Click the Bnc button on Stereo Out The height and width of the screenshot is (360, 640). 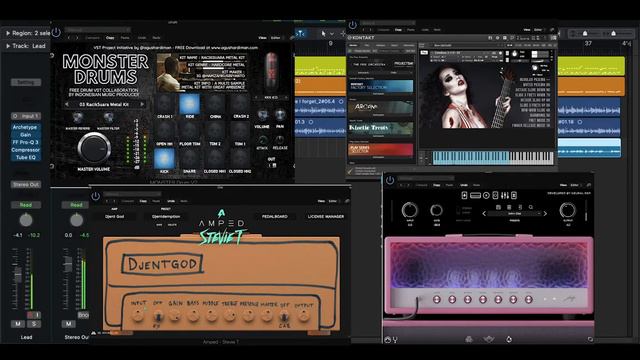click(x=83, y=315)
